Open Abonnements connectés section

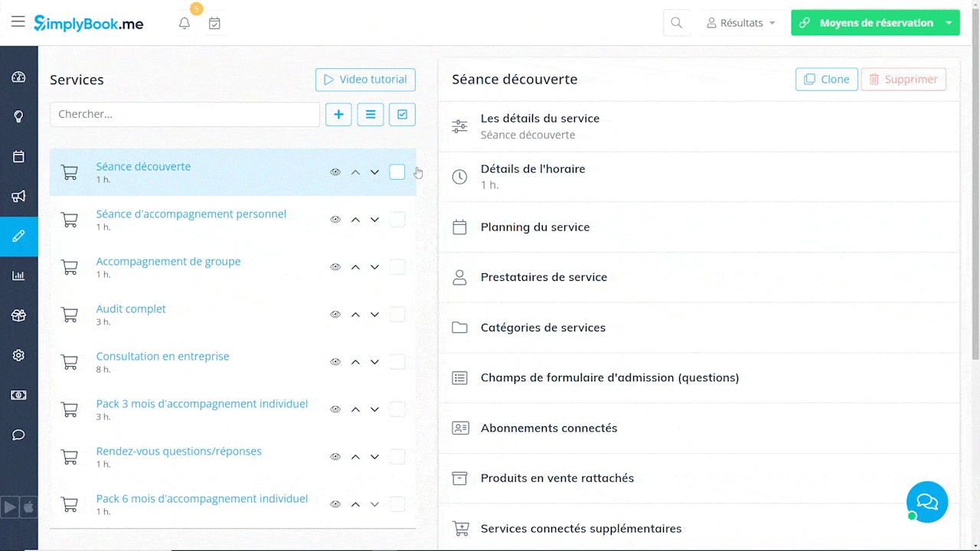coord(698,428)
